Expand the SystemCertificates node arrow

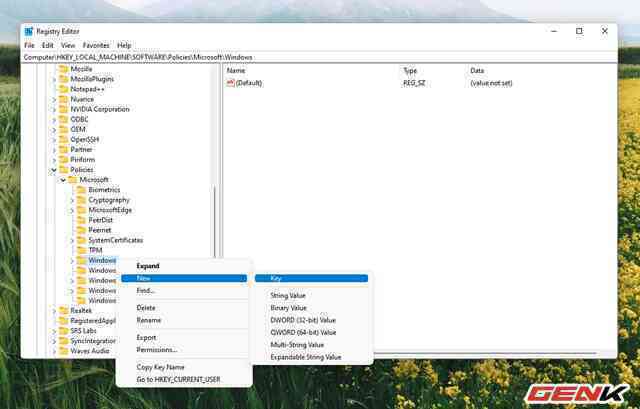pos(72,240)
